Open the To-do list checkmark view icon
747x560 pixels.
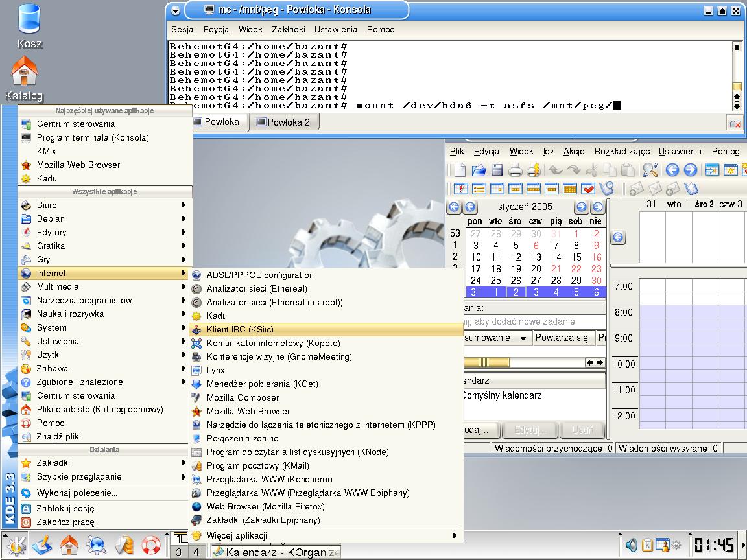click(588, 189)
